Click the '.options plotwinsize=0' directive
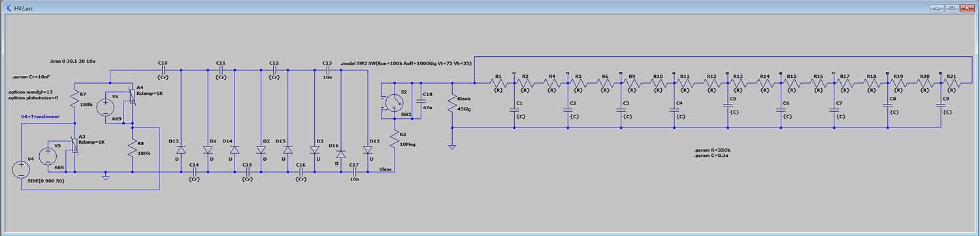This screenshot has width=980, height=236. pyautogui.click(x=33, y=98)
